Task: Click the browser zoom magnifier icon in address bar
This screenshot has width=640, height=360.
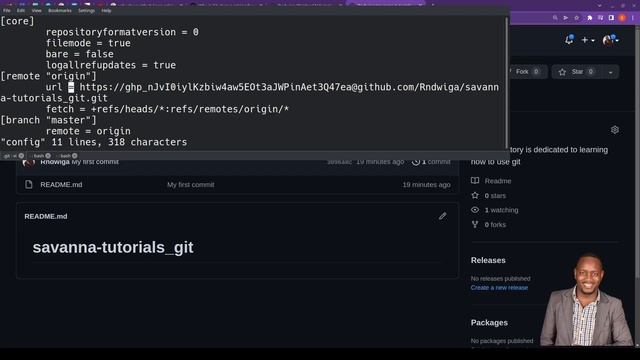Action: click(555, 18)
